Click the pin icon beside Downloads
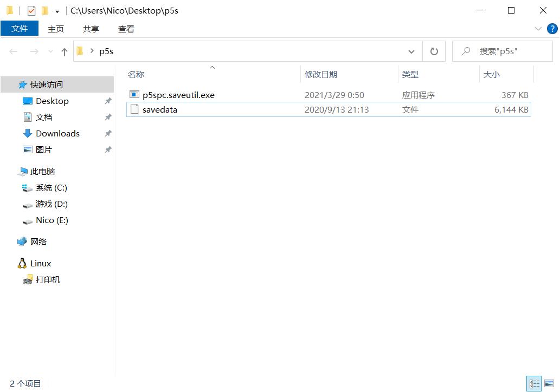 [x=108, y=133]
